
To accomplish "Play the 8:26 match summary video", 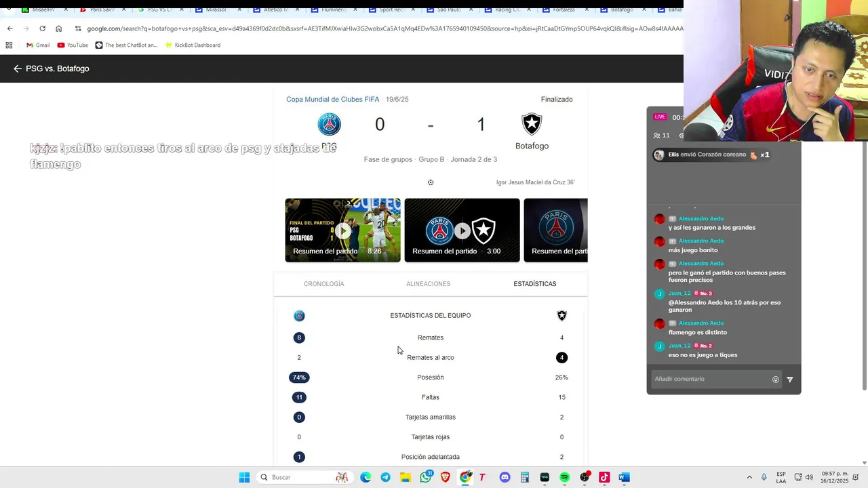I will (x=342, y=230).
